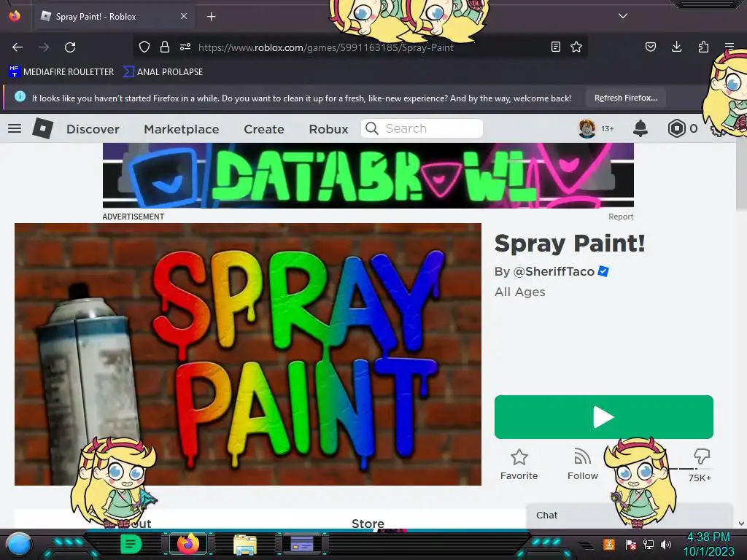This screenshot has height=560, width=747.
Task: Launch the game with green Play button
Action: 603,416
